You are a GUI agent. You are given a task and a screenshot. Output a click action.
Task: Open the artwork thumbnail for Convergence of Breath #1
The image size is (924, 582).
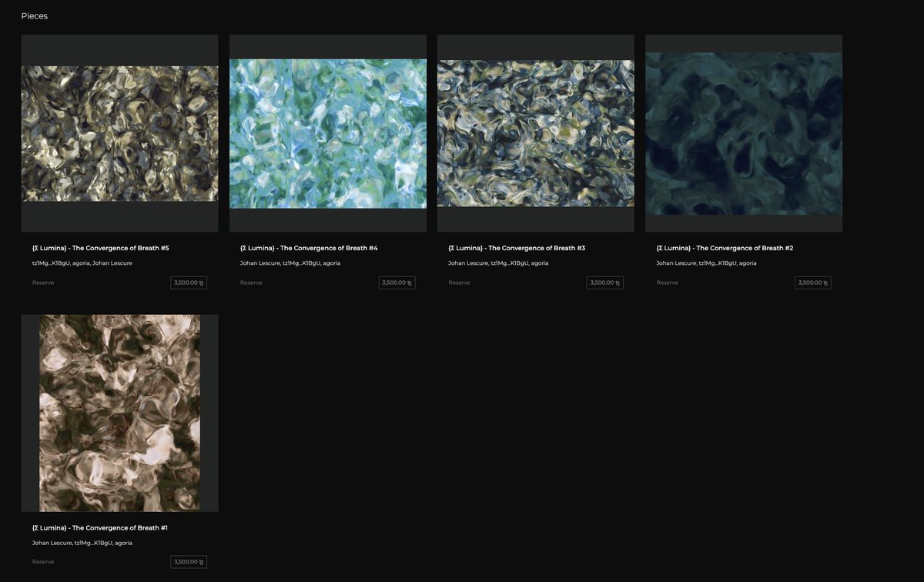tap(119, 413)
